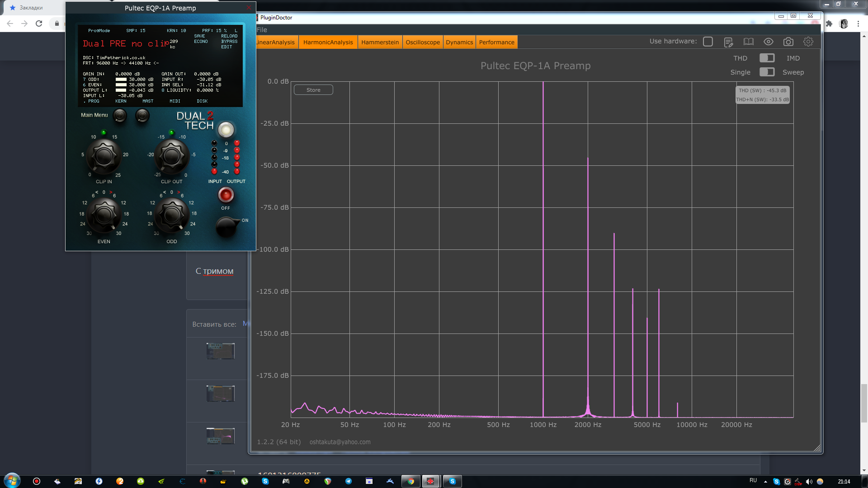Click the browser forward arrow

pos(24,23)
